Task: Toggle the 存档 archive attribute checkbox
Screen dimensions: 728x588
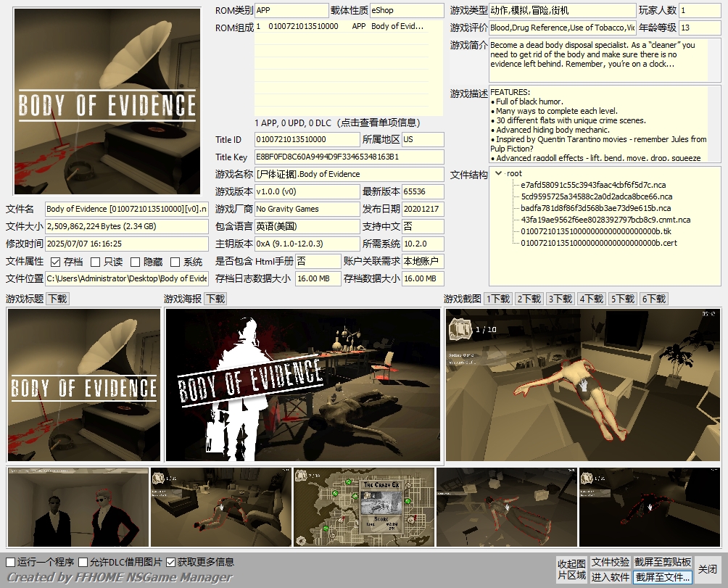Action: [x=56, y=262]
